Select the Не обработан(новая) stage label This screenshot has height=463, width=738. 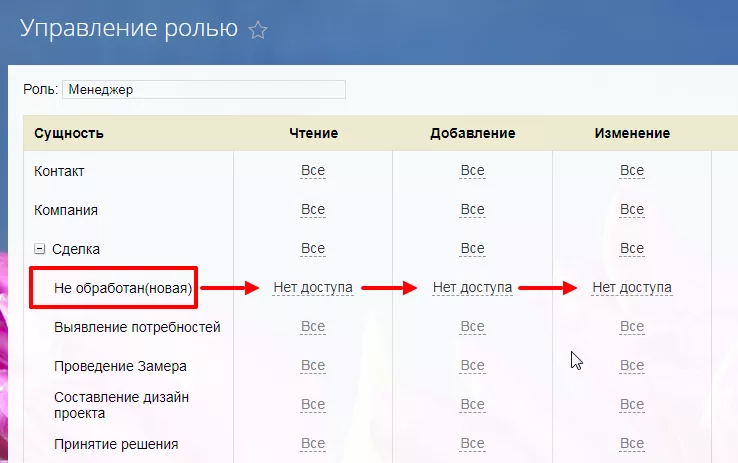123,288
